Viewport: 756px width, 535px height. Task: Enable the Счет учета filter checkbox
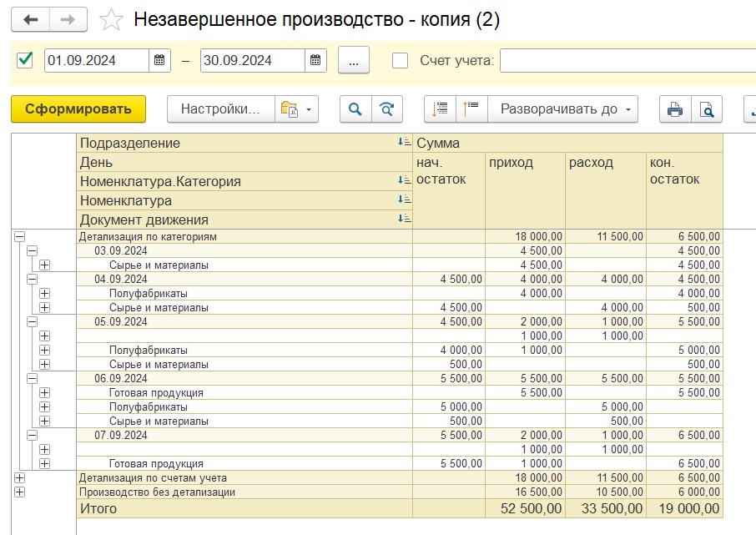coord(400,61)
